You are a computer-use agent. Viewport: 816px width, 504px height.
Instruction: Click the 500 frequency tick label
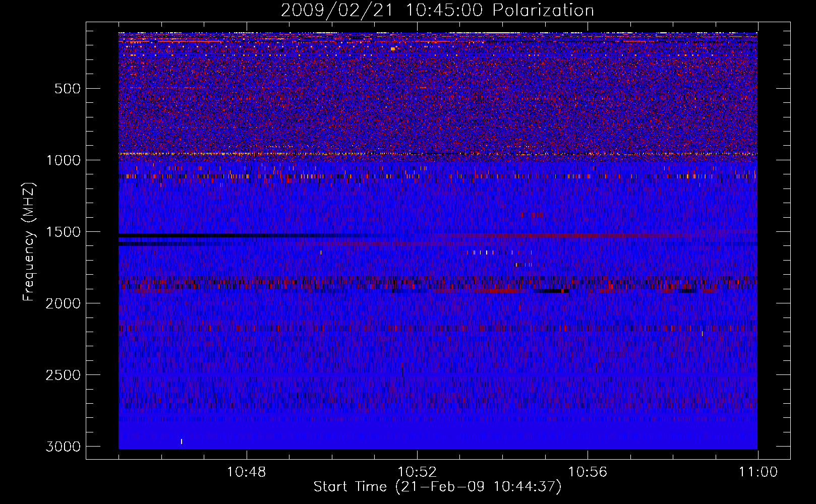click(68, 89)
